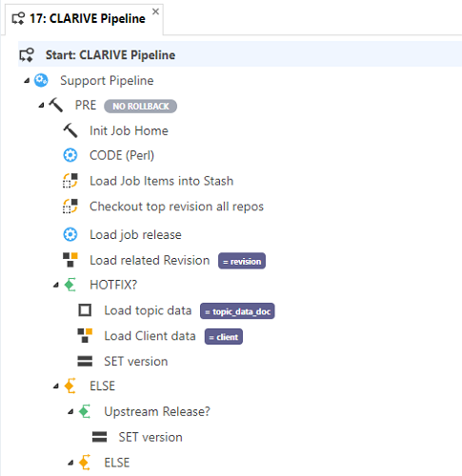Screen dimensions: 462x476
Task: Click the orange icon of ELSE containing Upstream Release?
Action: [x=70, y=386]
